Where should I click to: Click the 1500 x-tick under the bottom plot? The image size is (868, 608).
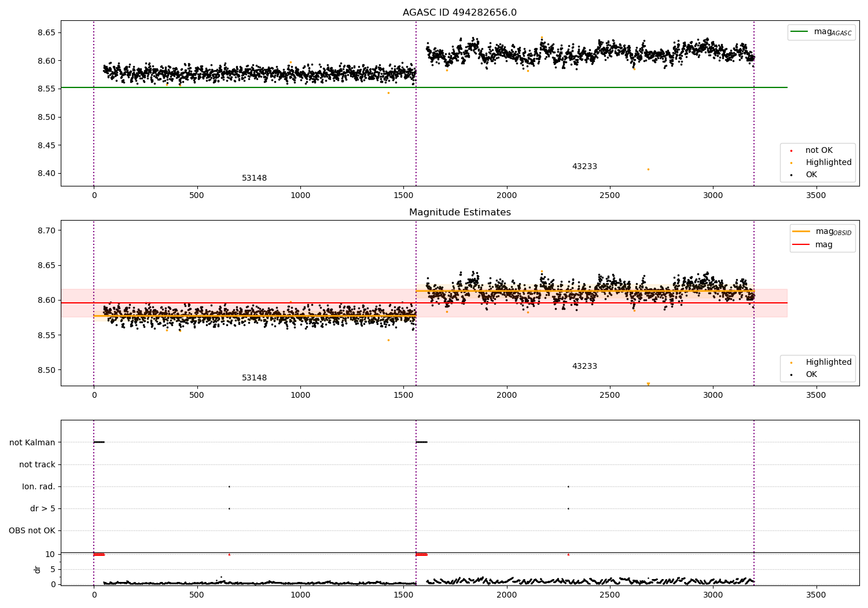click(403, 595)
